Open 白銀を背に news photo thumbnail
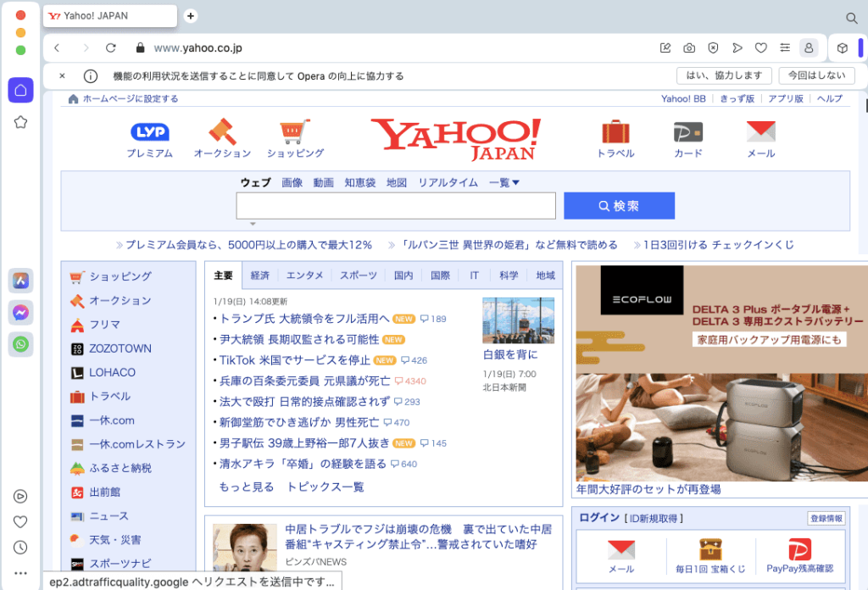 coord(518,320)
